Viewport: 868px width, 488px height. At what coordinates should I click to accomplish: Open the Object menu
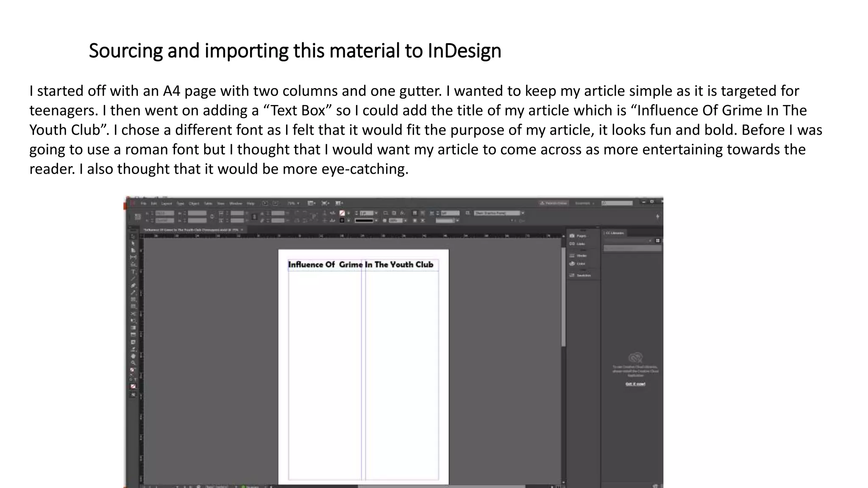pyautogui.click(x=194, y=203)
